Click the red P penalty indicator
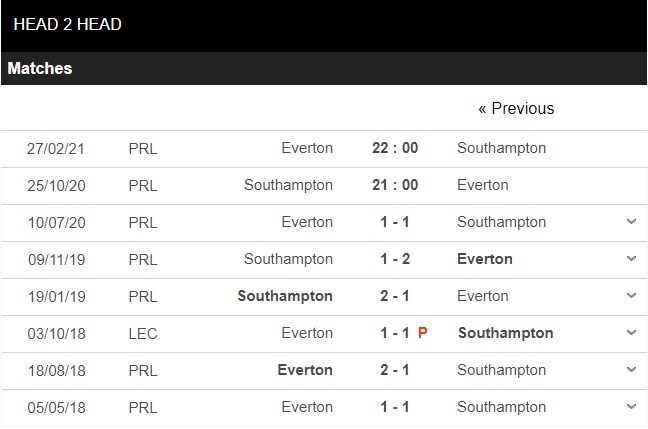 click(422, 333)
